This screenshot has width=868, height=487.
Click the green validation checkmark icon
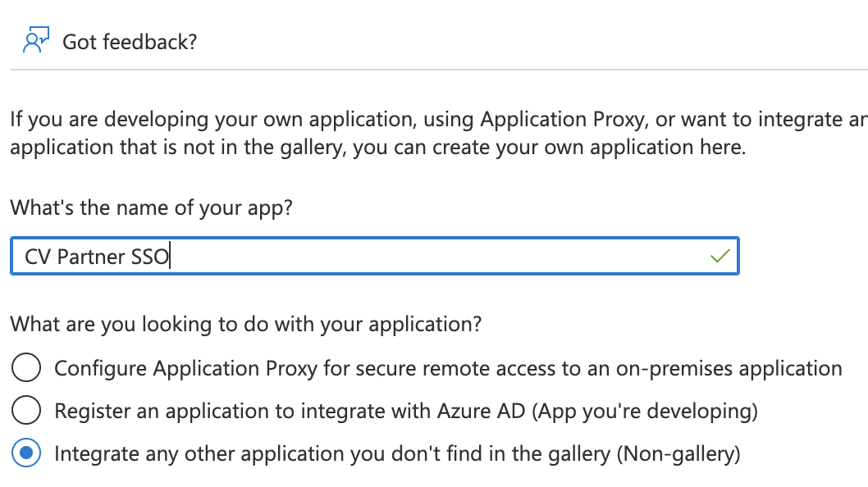720,257
